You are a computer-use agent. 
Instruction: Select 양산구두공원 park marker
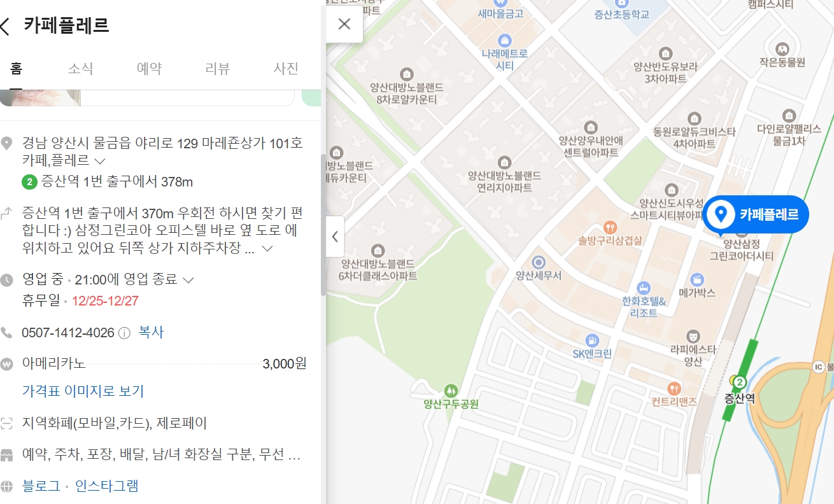pos(451,389)
